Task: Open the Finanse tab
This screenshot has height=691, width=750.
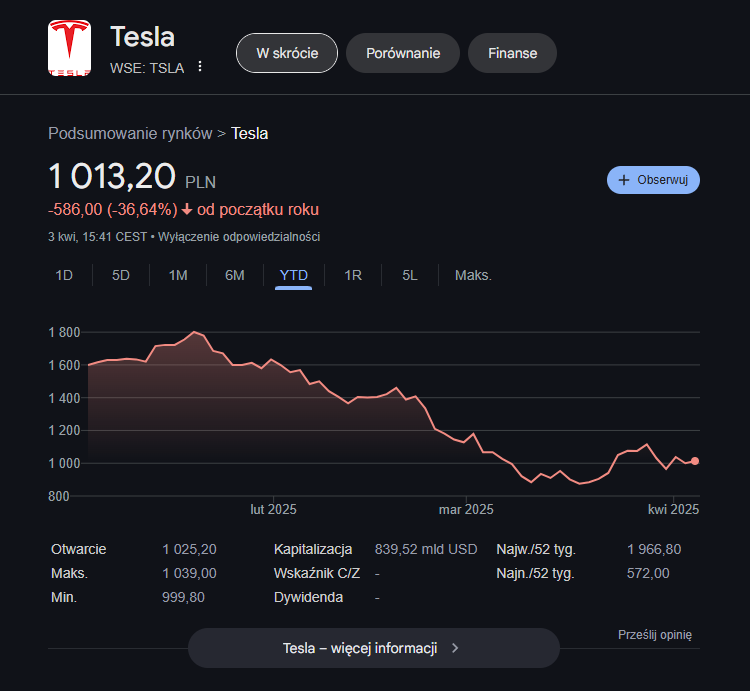Action: (x=512, y=53)
